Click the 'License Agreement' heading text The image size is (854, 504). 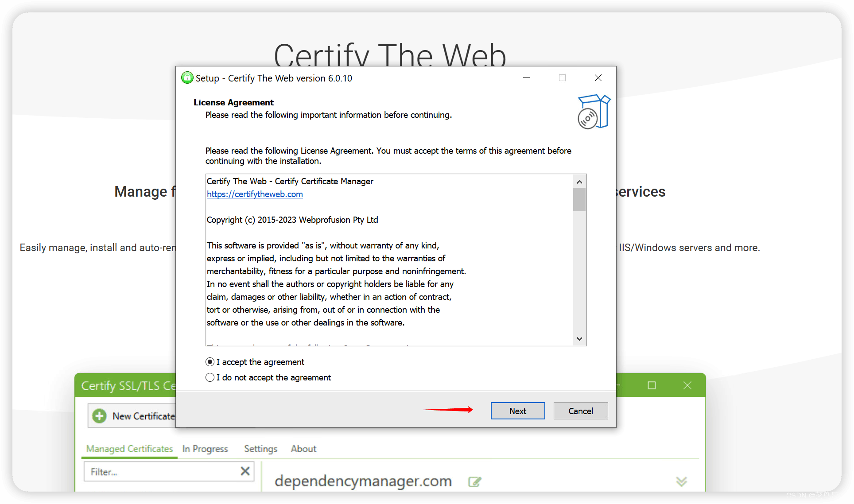[x=233, y=102]
